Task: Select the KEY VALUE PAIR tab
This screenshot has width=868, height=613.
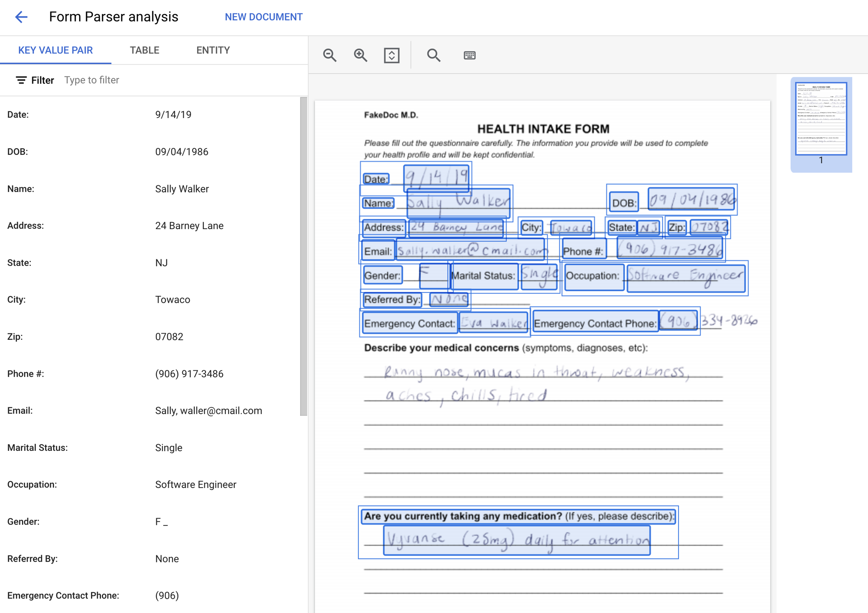Action: tap(56, 50)
